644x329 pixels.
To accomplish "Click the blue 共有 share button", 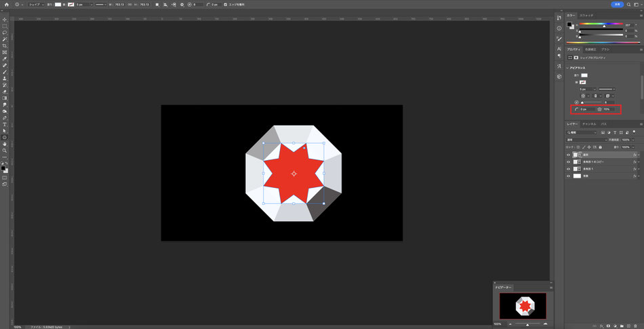I will coord(618,4).
